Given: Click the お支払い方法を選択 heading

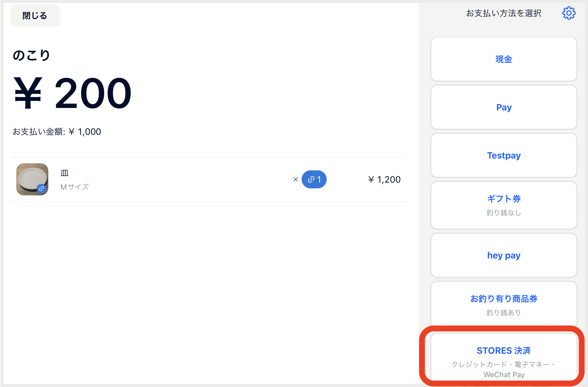Looking at the screenshot, I should coord(504,13).
